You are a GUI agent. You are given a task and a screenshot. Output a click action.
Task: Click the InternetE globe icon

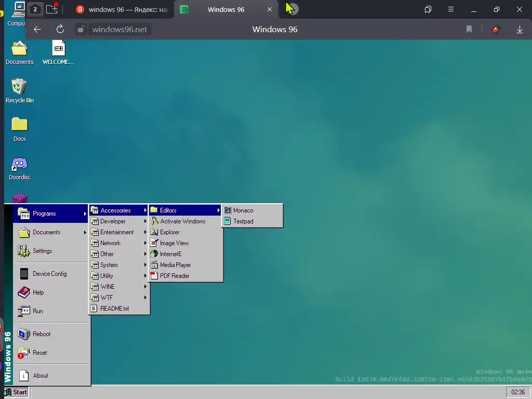coord(154,254)
